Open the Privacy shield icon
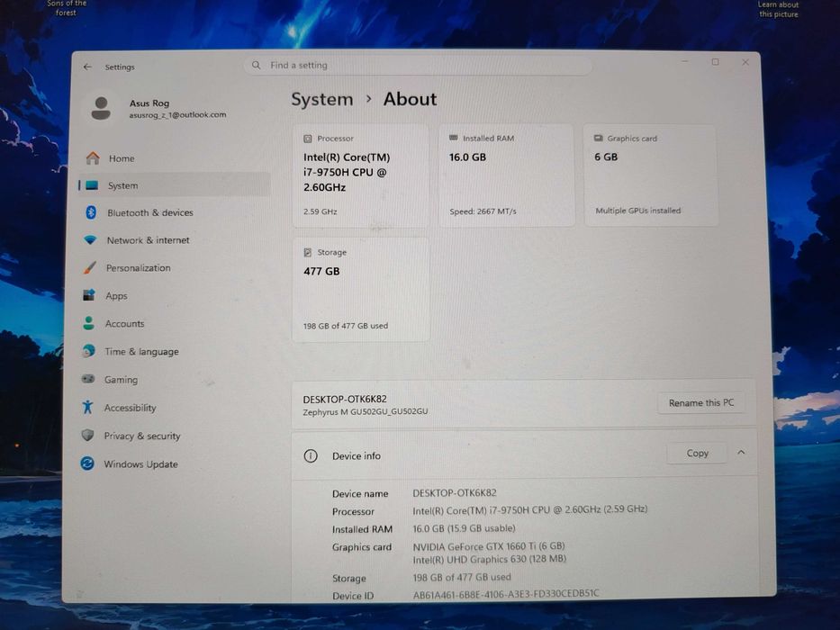Screen dimensions: 840x630 (x=87, y=435)
